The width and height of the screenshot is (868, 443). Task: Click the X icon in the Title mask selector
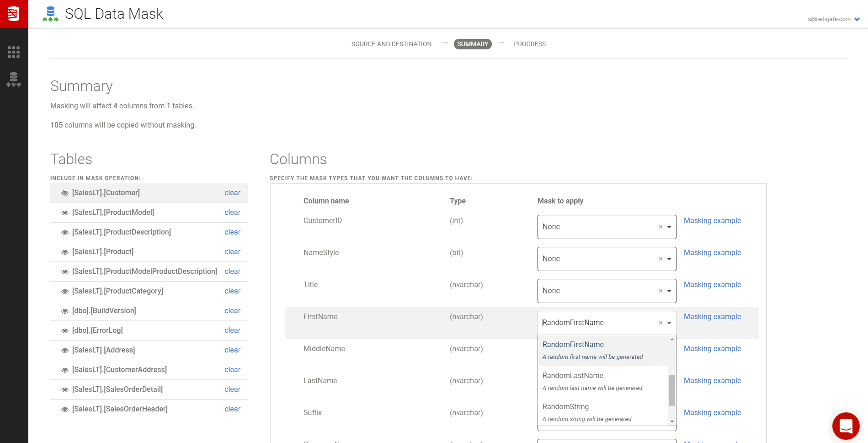click(660, 291)
